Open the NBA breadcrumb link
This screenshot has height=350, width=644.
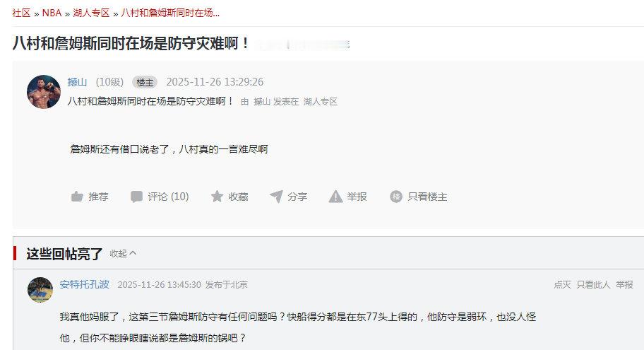[52, 13]
